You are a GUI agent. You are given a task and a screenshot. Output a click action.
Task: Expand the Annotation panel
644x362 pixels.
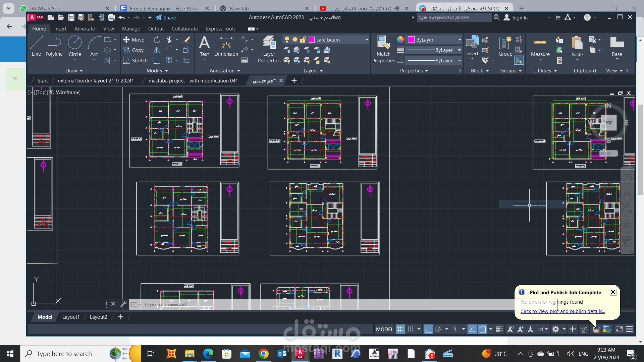tap(225, 70)
